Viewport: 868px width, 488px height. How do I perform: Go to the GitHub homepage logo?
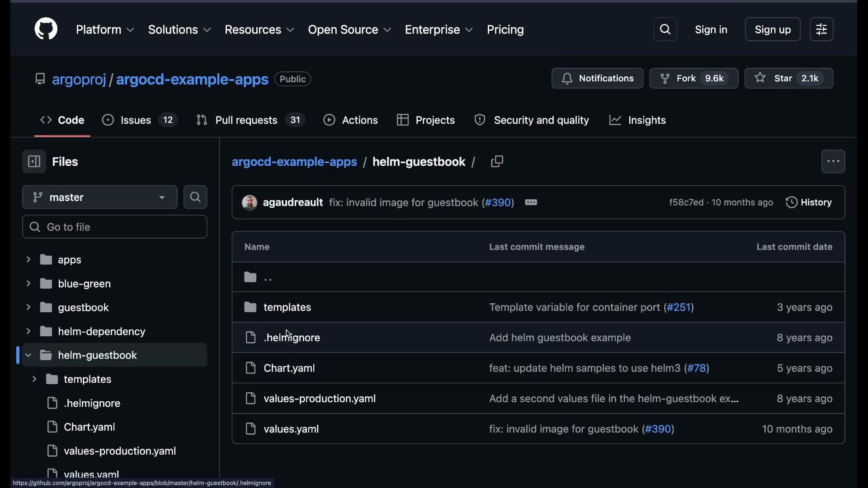click(x=46, y=29)
